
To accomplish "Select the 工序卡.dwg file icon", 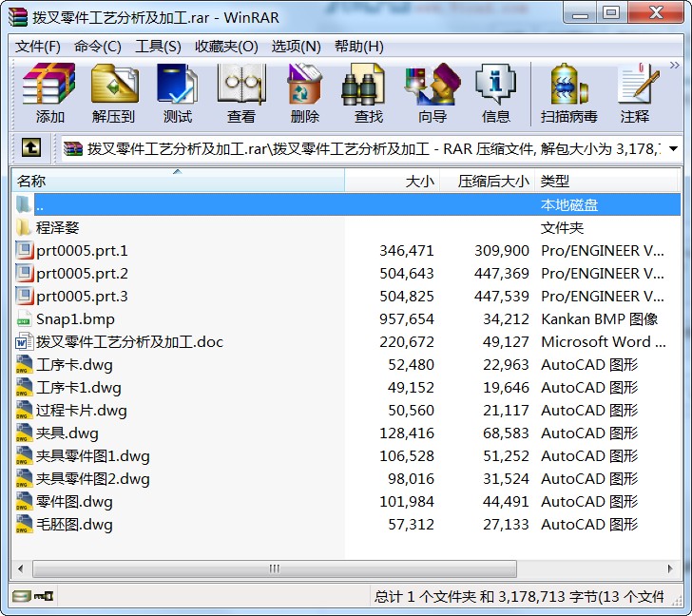I will [24, 364].
